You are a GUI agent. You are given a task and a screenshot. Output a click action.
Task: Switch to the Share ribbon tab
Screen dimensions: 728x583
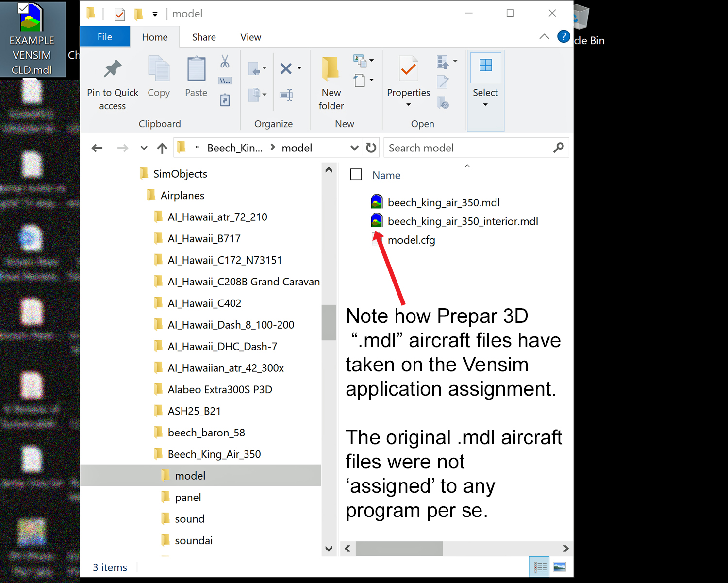click(204, 37)
